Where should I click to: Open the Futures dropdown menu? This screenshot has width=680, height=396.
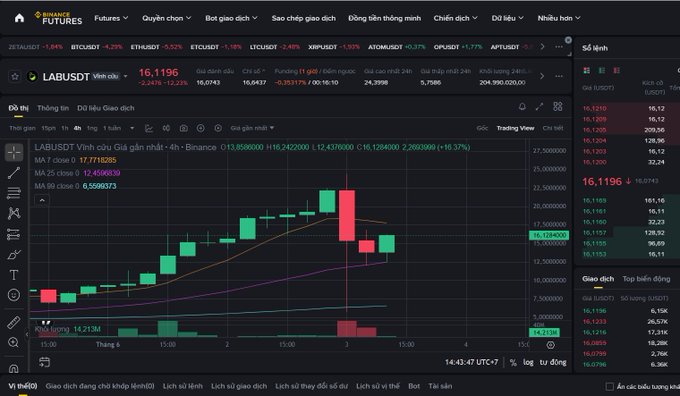[x=111, y=18]
